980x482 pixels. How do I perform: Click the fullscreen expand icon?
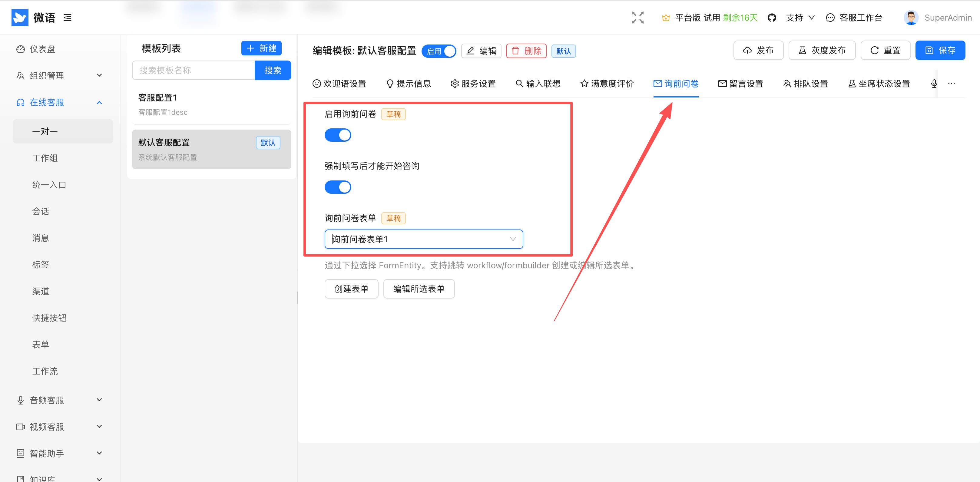[637, 18]
